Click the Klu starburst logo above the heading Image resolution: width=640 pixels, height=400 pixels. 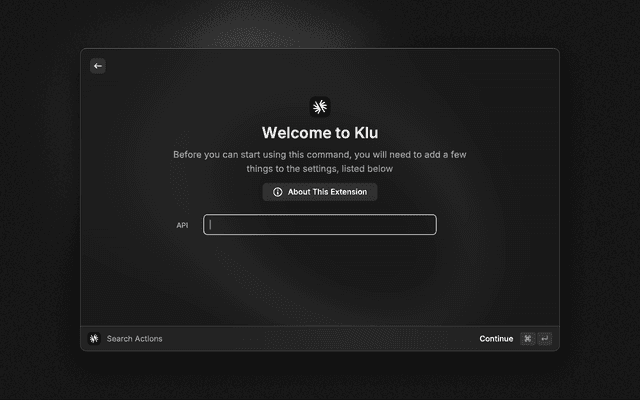320,107
